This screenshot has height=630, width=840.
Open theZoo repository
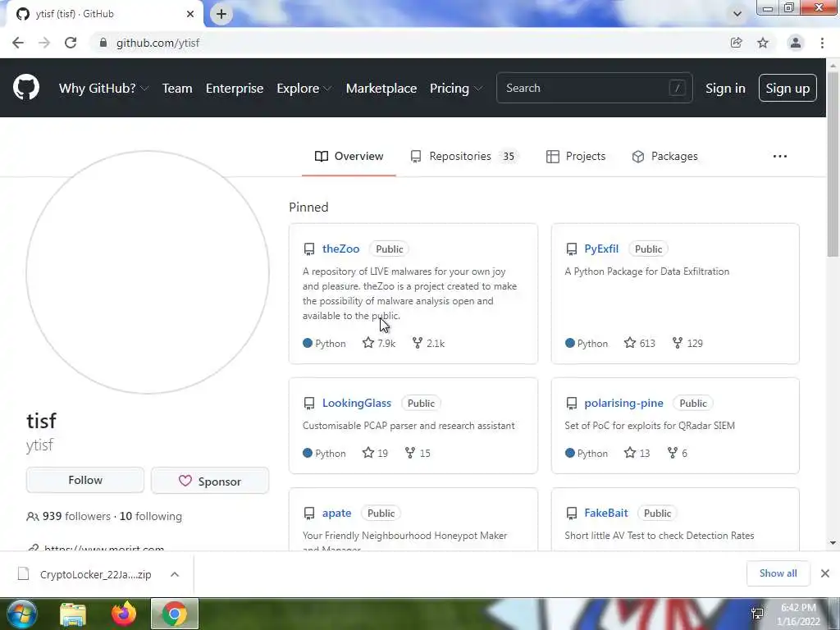click(x=340, y=249)
